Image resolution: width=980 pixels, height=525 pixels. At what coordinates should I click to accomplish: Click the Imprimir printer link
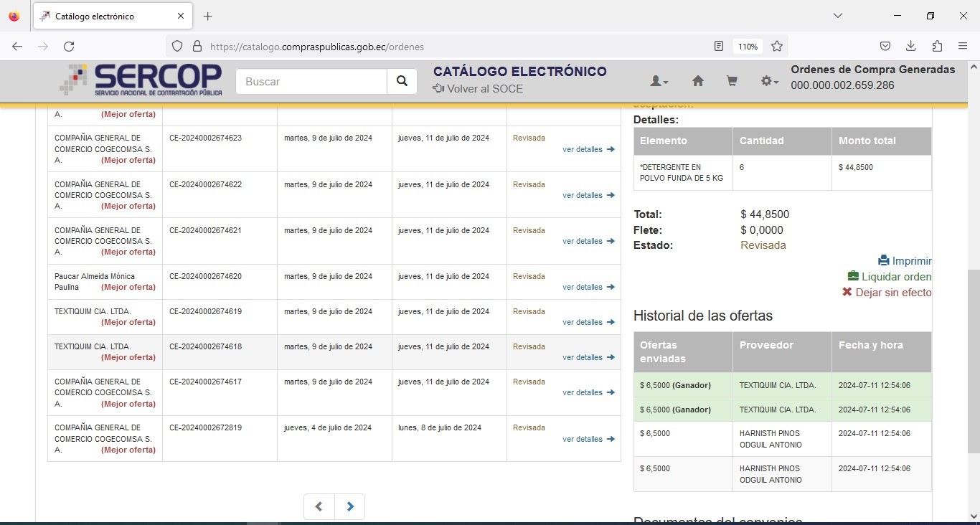905,261
